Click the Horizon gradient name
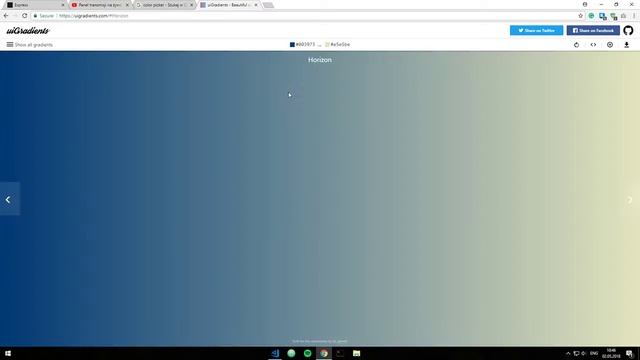 [320, 60]
